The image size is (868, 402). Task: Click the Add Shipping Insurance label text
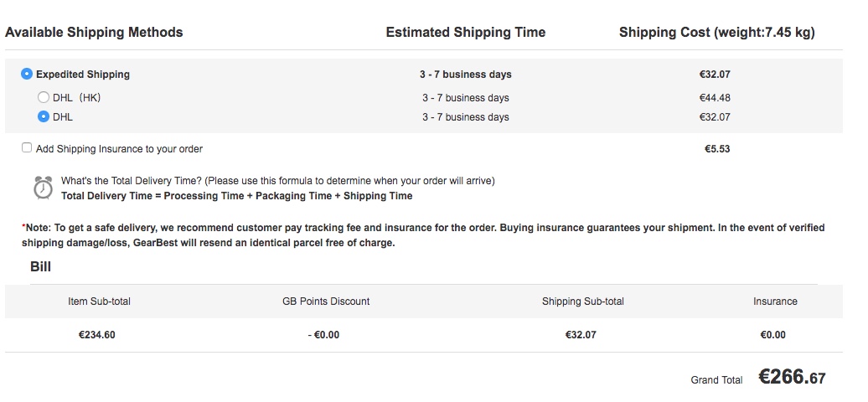[x=119, y=148]
